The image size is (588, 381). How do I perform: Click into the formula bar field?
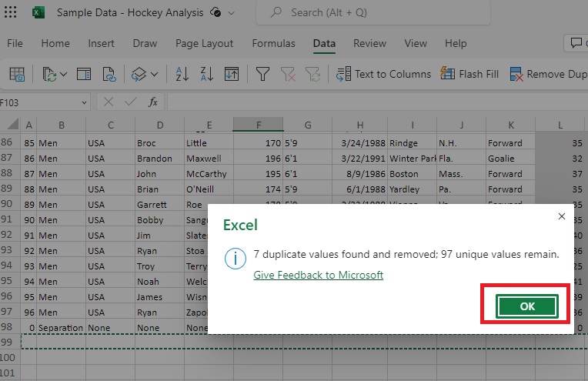(x=378, y=102)
